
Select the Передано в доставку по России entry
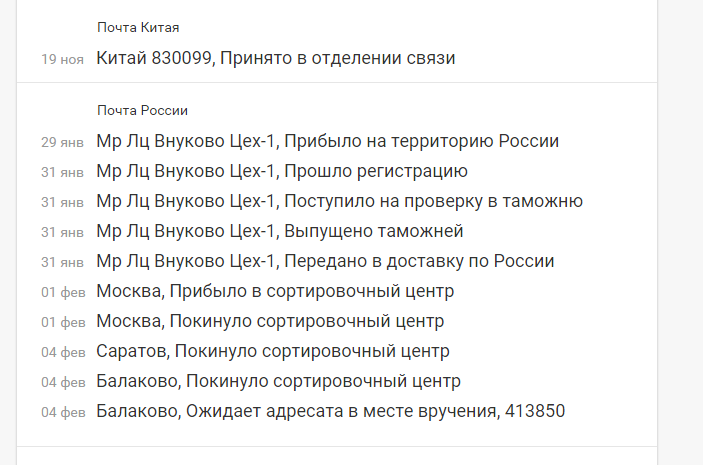tap(325, 261)
